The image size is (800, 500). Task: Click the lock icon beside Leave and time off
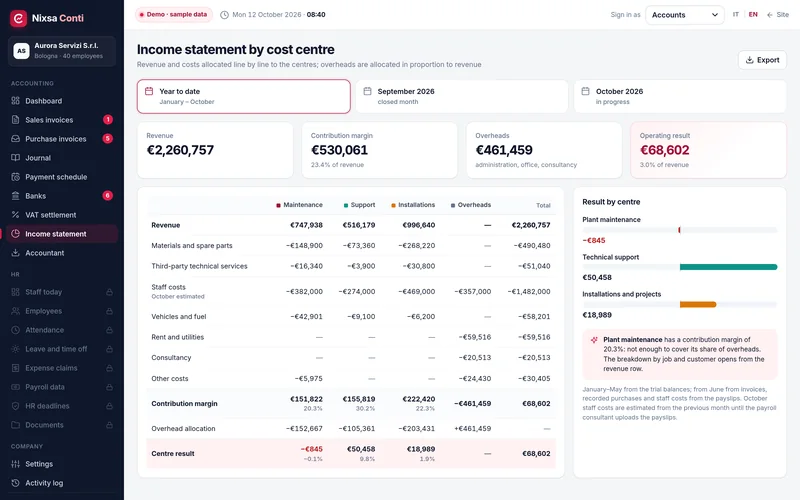point(109,349)
